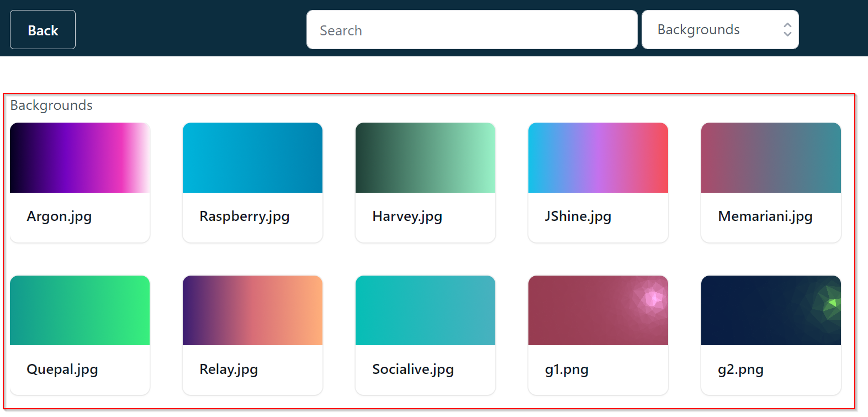Screen dimensions: 868x417
Task: Choose the Raspberry.jpg background image
Action: 252,158
